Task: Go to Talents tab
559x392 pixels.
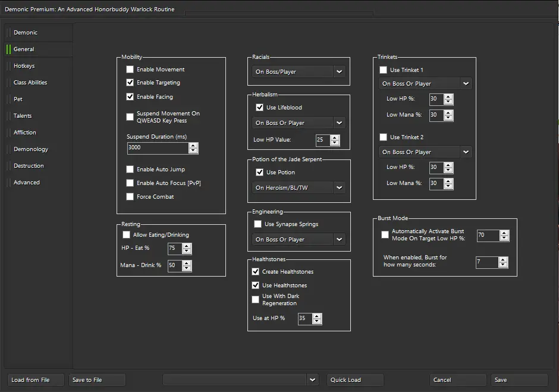Action: click(x=39, y=115)
